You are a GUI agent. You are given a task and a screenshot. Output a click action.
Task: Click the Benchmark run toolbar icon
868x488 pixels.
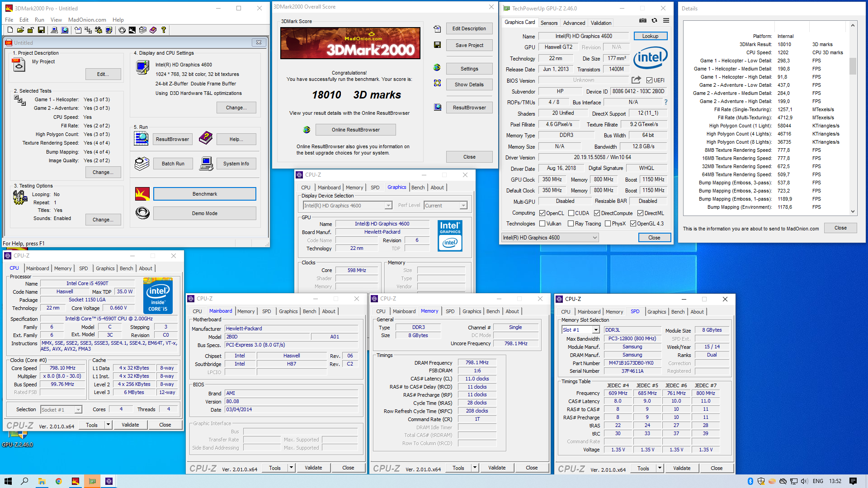[132, 30]
